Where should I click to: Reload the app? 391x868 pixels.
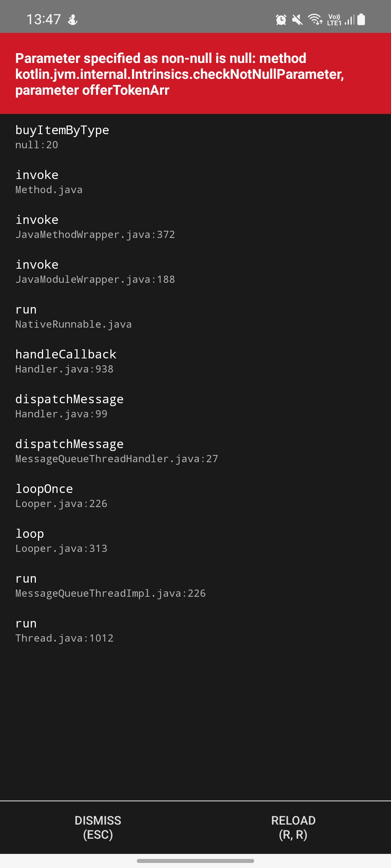pyautogui.click(x=293, y=828)
